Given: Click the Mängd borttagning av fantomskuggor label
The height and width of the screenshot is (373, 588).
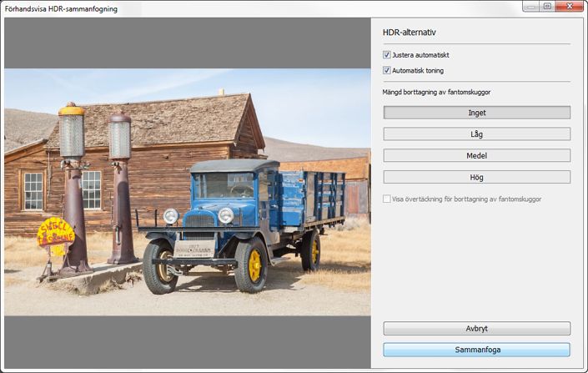Looking at the screenshot, I should pos(436,92).
